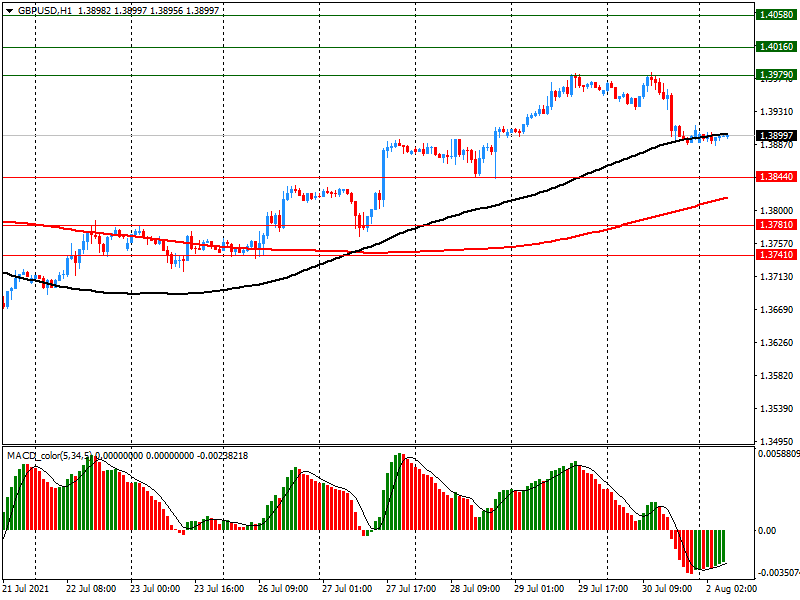Click the 1.37130 price scale value
800x600 pixels.
pyautogui.click(x=777, y=277)
